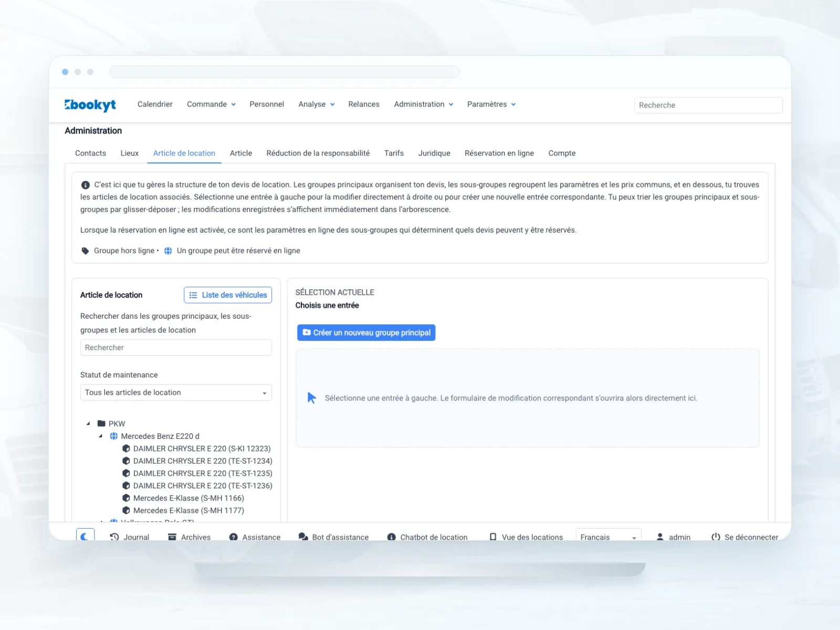The image size is (840, 630).
Task: Collapse Mercedes Benz E220 d subgroup
Action: tap(101, 436)
